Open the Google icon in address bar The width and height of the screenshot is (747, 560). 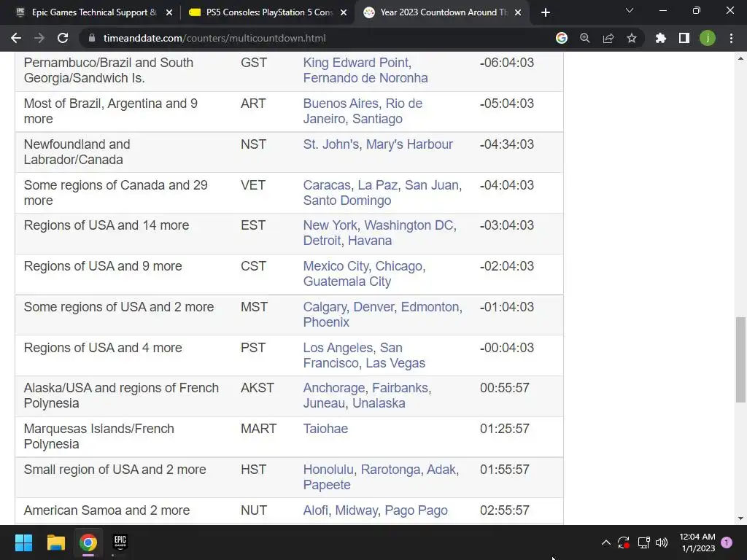(562, 38)
